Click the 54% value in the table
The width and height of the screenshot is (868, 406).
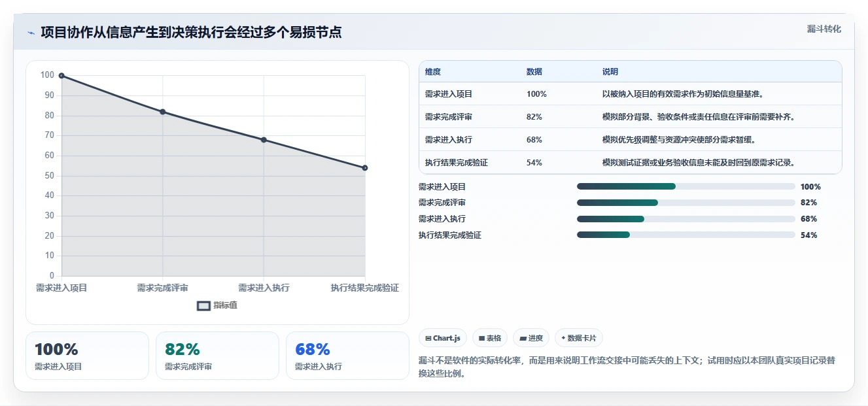pyautogui.click(x=534, y=163)
